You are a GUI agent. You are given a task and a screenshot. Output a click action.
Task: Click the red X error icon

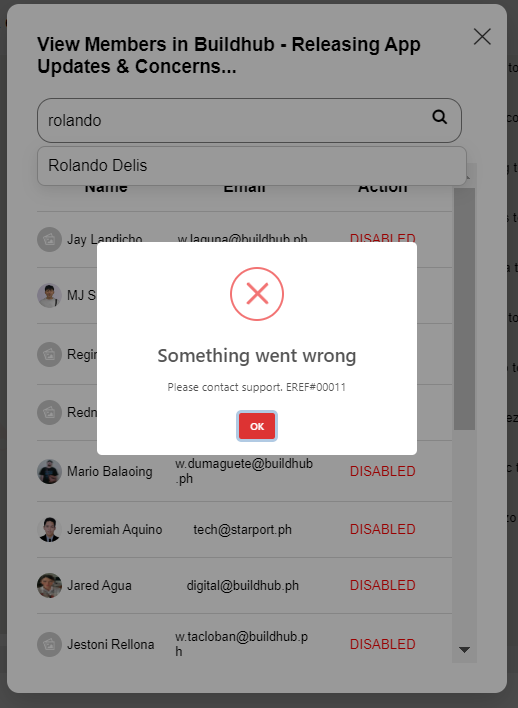point(257,294)
